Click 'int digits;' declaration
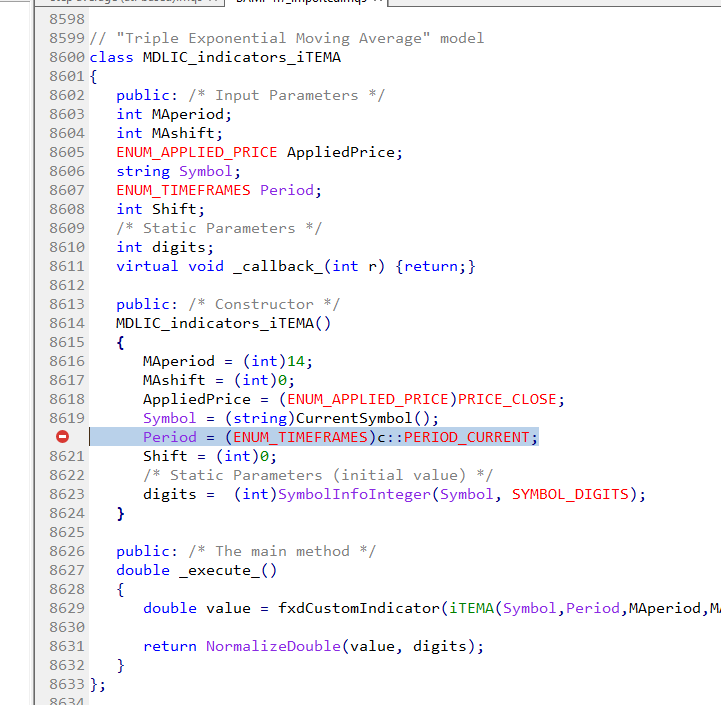The height and width of the screenshot is (705, 721). click(x=165, y=247)
